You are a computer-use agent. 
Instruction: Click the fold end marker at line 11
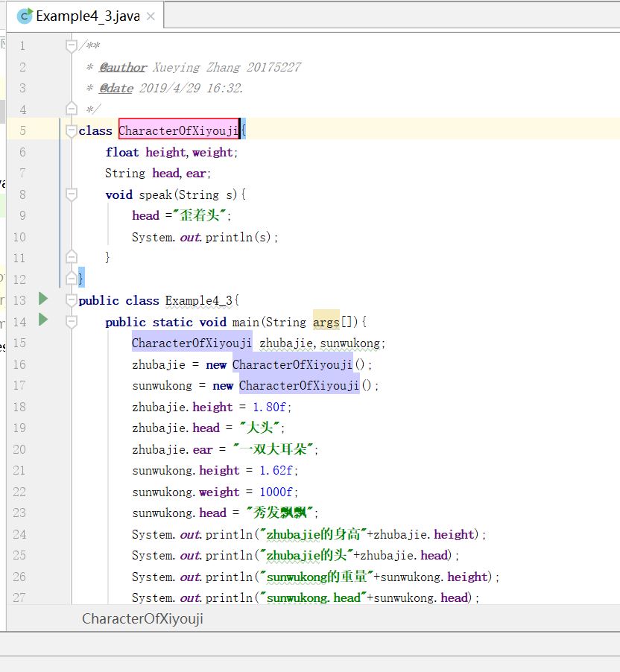click(x=72, y=257)
